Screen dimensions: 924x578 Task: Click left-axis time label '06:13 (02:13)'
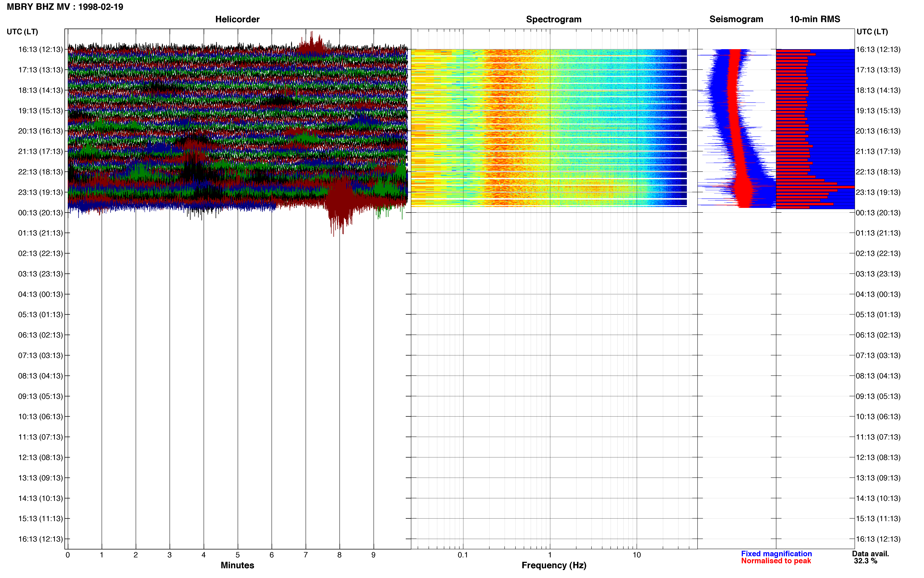click(41, 335)
